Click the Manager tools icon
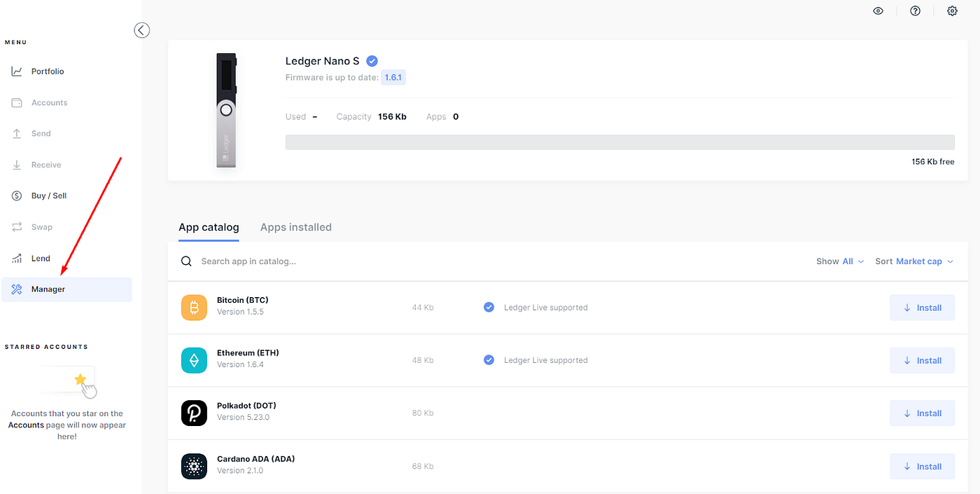The height and width of the screenshot is (494, 980). tap(17, 289)
